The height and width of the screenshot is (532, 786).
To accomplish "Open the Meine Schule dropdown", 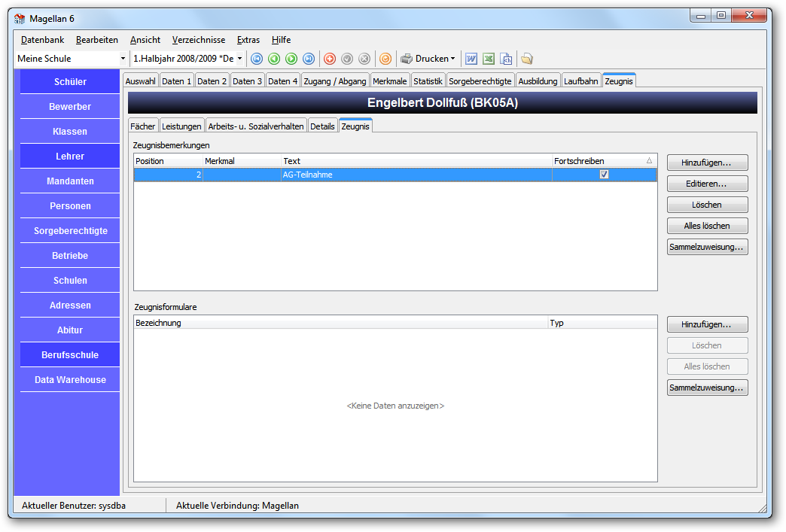I will click(x=123, y=59).
